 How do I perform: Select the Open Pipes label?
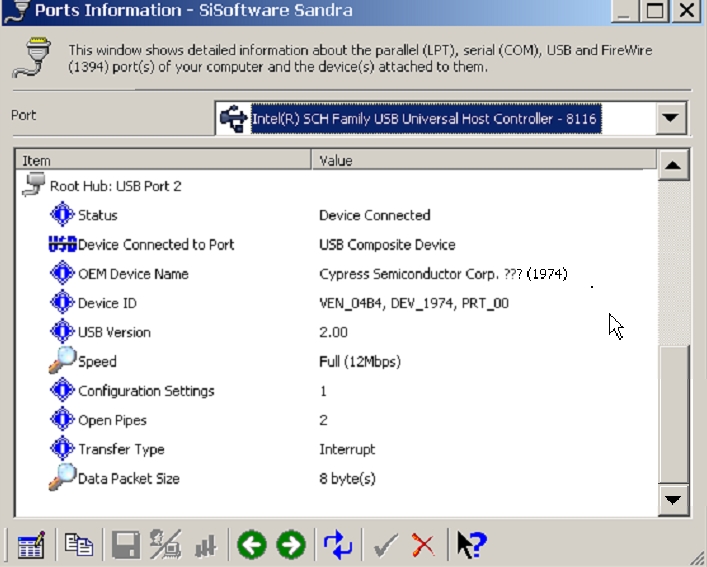(112, 420)
